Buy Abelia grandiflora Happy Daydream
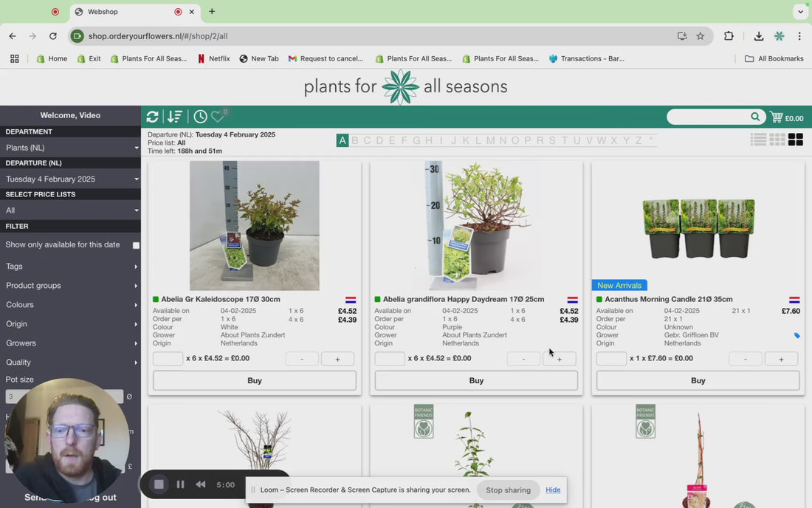 tap(476, 380)
